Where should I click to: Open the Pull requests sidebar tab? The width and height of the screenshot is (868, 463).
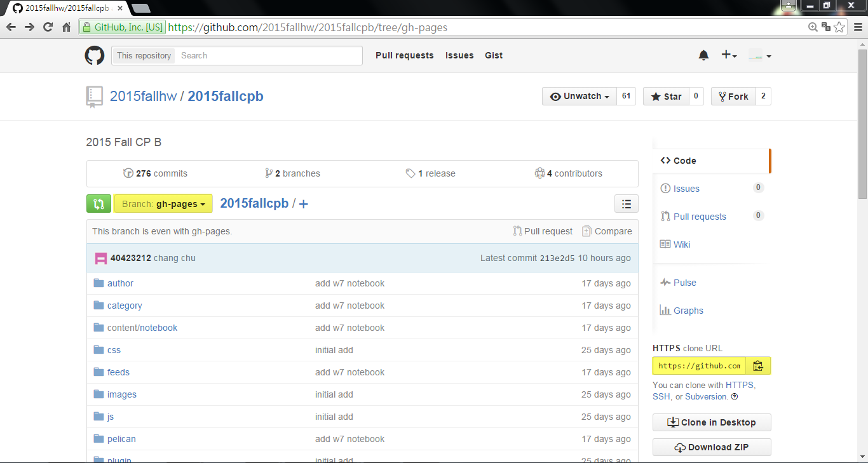click(711, 217)
